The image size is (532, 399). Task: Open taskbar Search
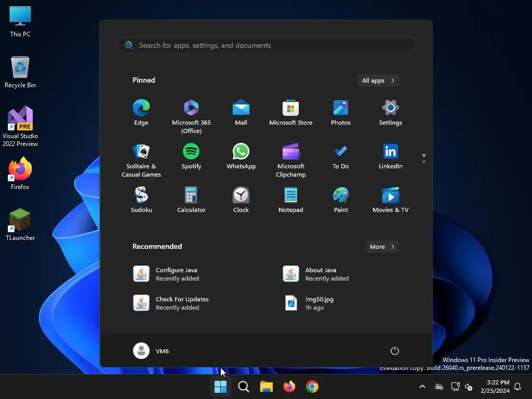click(x=244, y=387)
